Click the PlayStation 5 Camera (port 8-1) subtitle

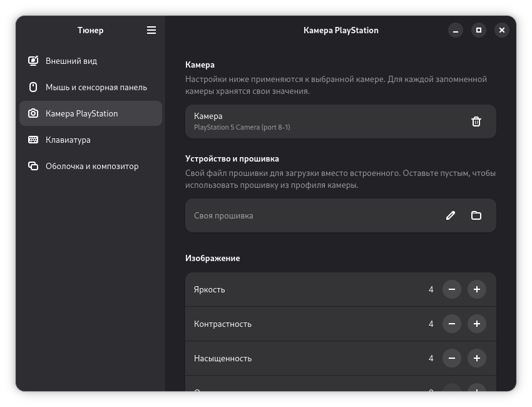(242, 127)
